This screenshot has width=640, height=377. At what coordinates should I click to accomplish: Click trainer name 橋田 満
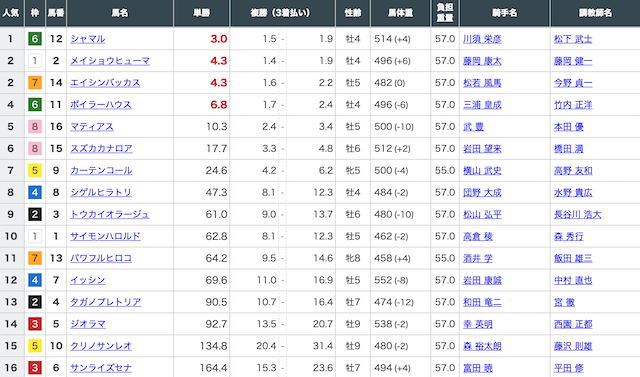point(569,149)
